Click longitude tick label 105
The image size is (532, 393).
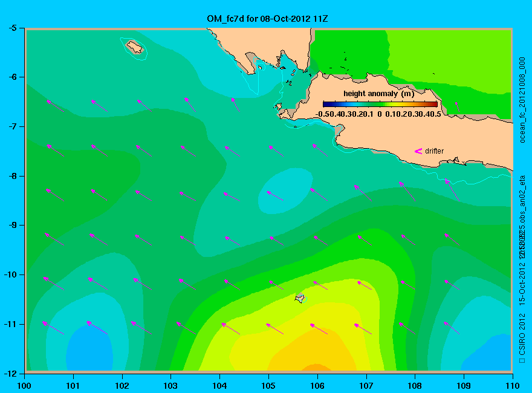(x=268, y=386)
